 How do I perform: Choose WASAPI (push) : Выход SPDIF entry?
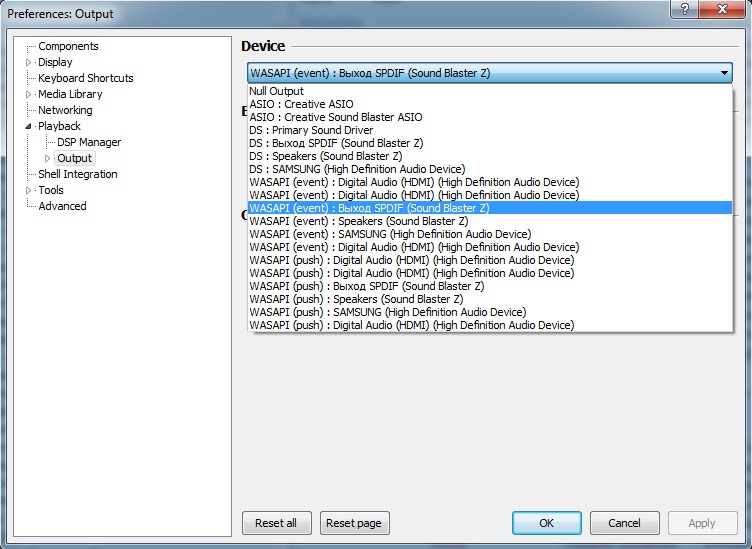pos(490,286)
